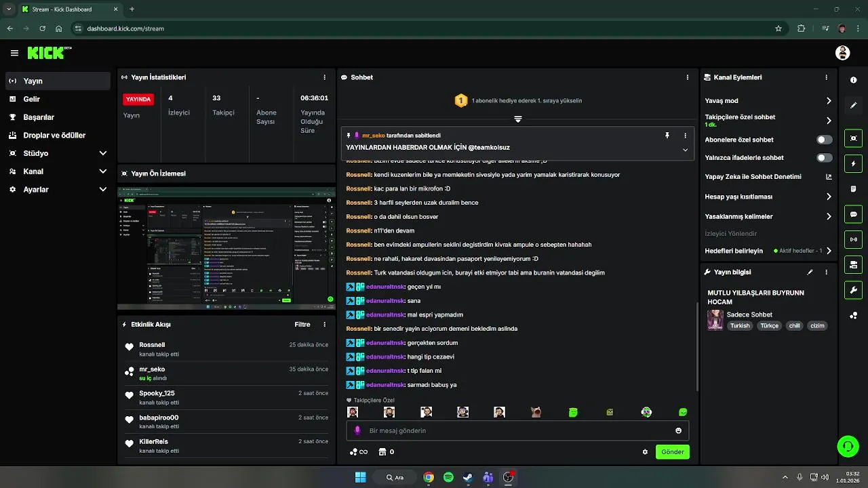Select Droplar ve ödüller in sidebar
Image resolution: width=868 pixels, height=488 pixels.
[58, 135]
